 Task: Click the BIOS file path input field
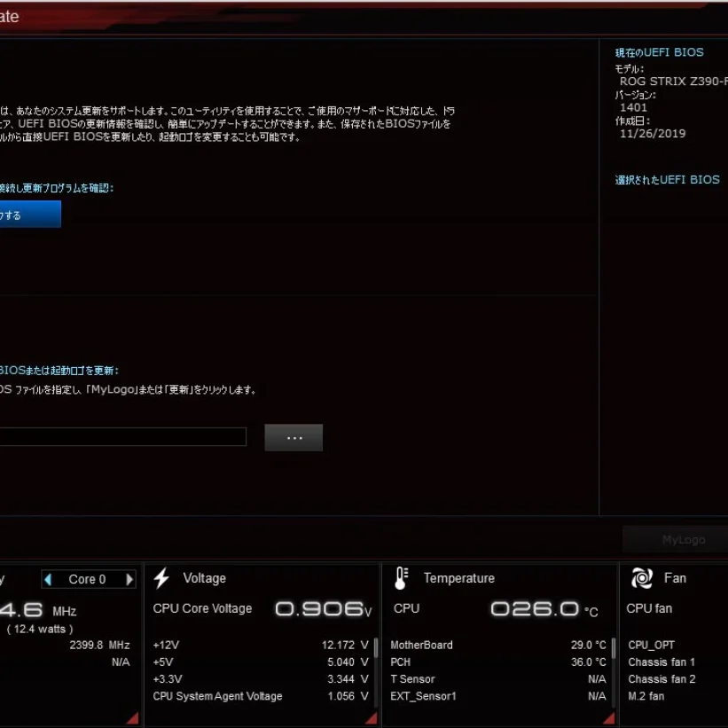(x=122, y=437)
